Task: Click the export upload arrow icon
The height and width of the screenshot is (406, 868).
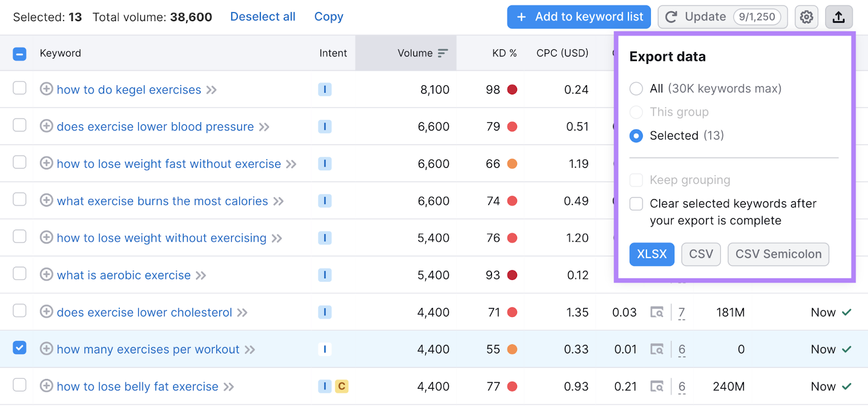Action: coord(839,17)
